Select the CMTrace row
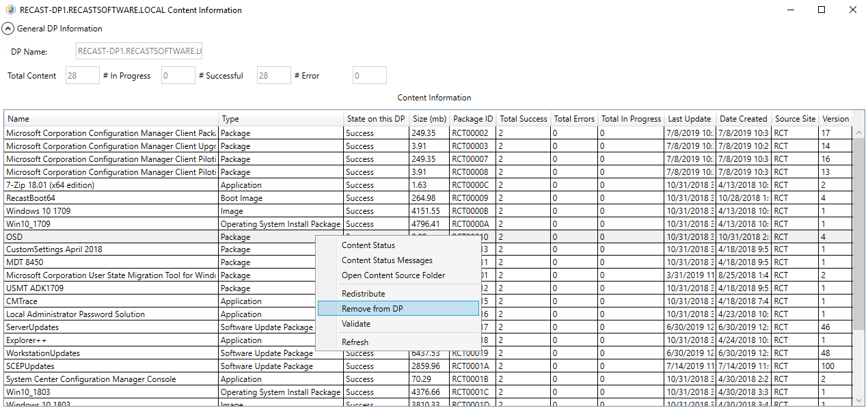Screen dimensions: 868x410 coord(429,301)
